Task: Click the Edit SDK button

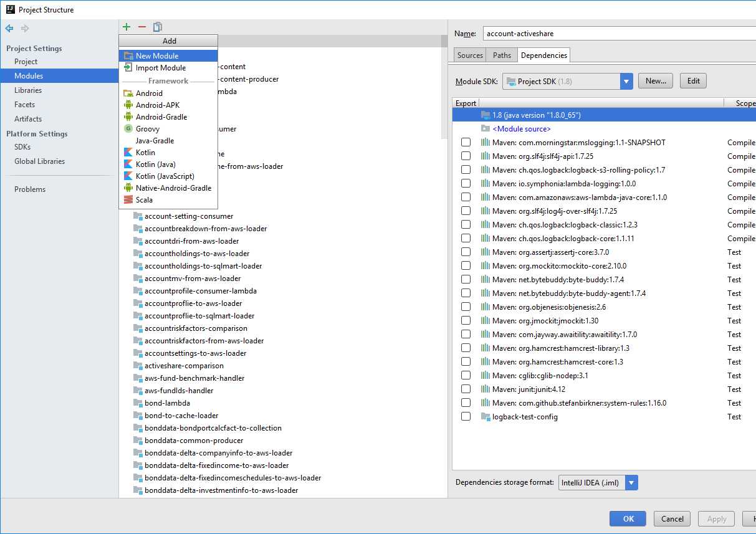Action: click(694, 81)
